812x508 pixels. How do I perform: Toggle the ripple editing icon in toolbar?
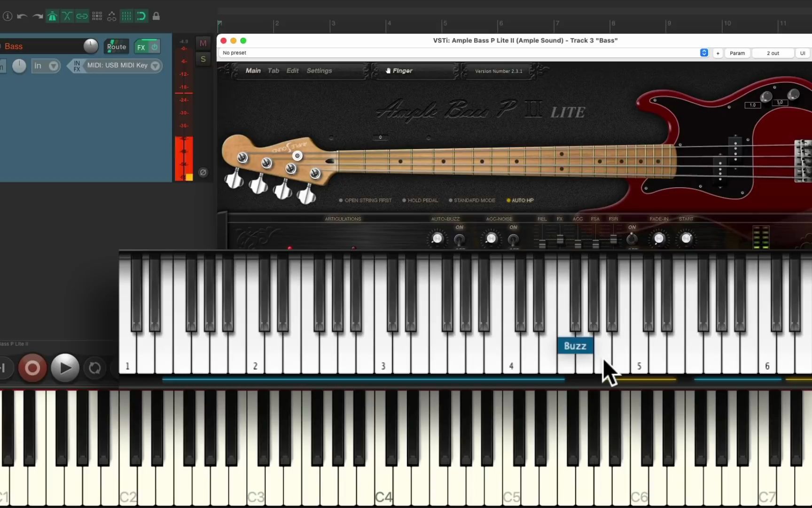point(142,16)
